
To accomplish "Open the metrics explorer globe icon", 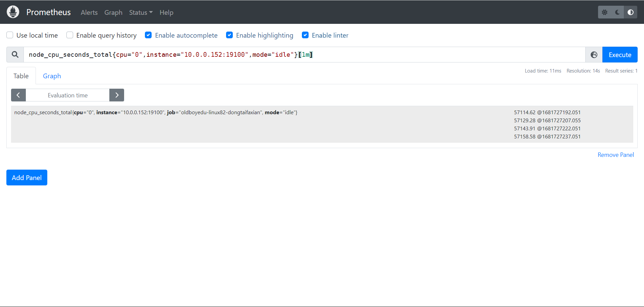I will (x=594, y=55).
